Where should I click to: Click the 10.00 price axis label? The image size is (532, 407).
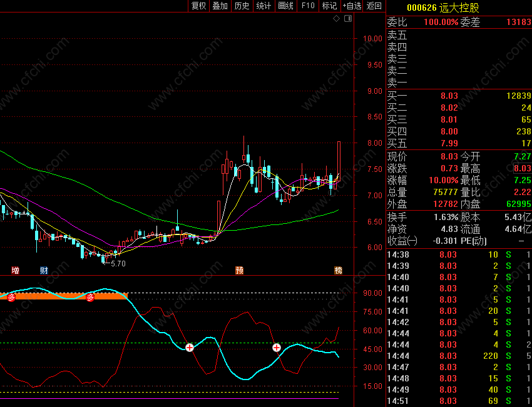point(372,39)
